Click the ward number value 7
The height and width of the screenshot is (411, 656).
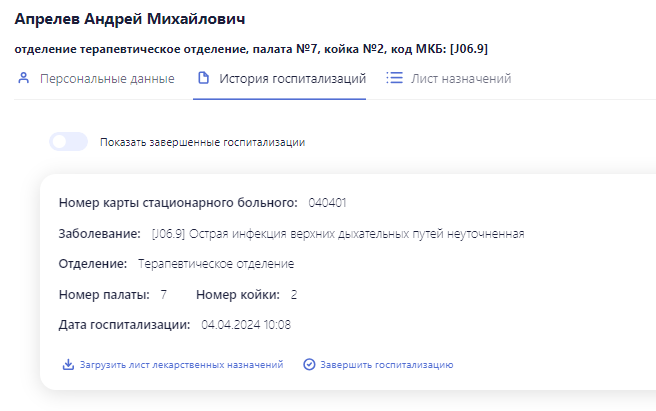164,295
